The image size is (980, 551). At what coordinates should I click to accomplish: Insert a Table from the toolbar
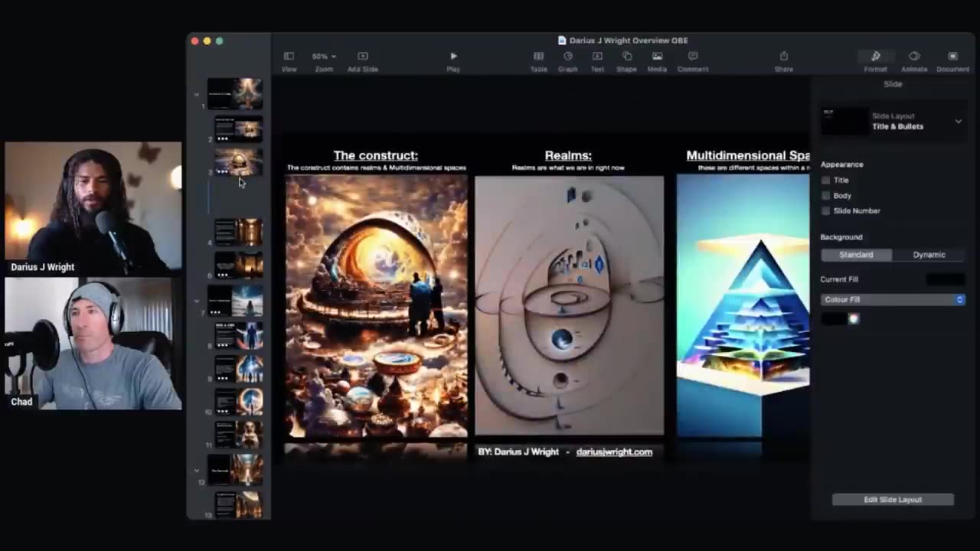pyautogui.click(x=539, y=56)
